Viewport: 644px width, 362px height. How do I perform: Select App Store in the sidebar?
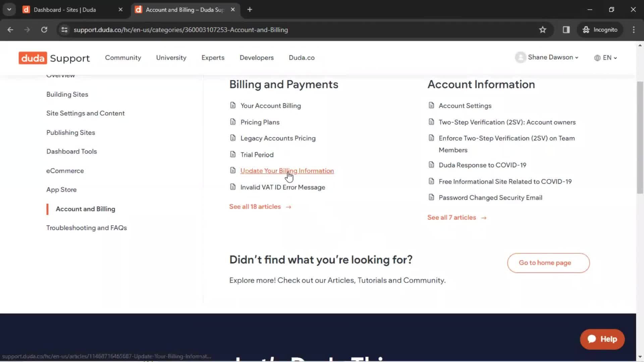(61, 190)
